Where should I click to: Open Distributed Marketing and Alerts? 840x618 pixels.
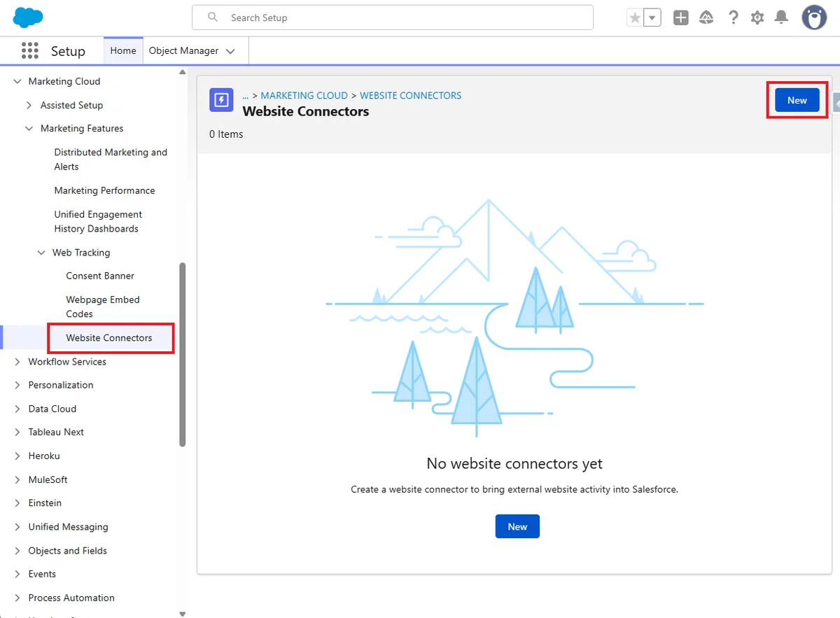pyautogui.click(x=111, y=160)
